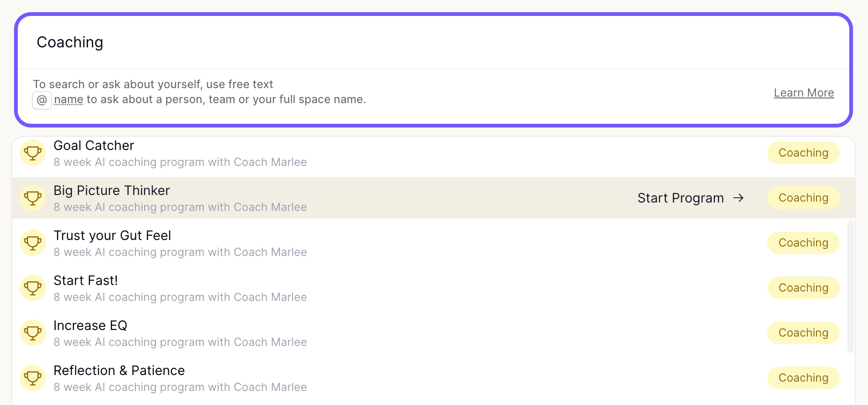Open the Increase EQ program entry
The image size is (868, 405).
pyautogui.click(x=434, y=333)
